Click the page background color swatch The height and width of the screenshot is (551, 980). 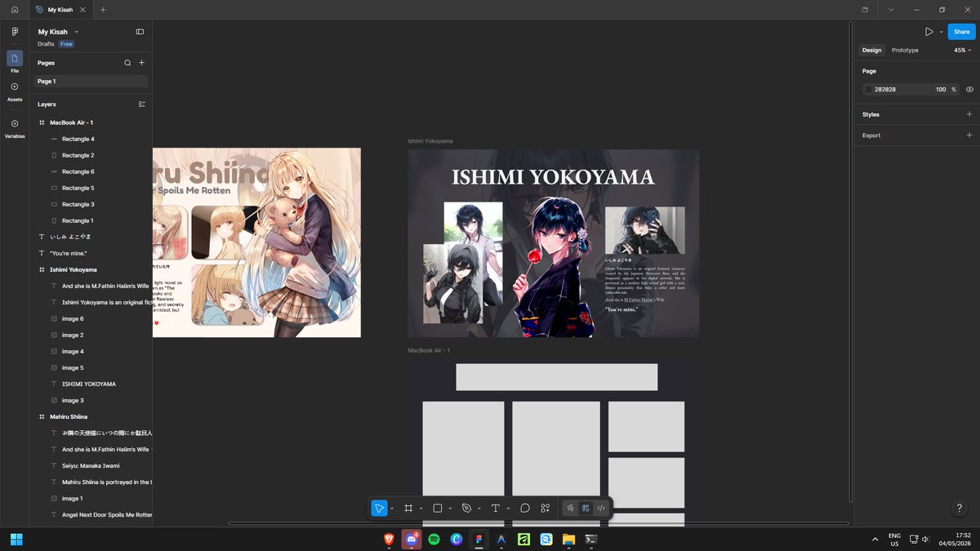pos(869,90)
